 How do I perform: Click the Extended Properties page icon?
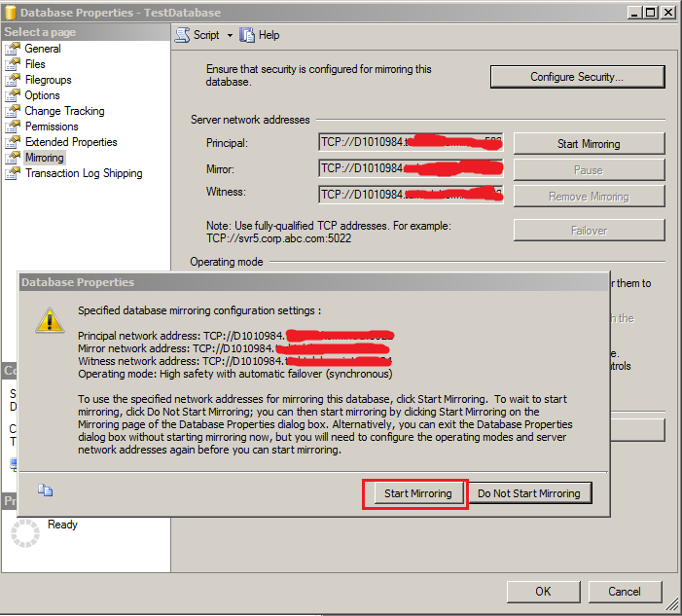12,142
